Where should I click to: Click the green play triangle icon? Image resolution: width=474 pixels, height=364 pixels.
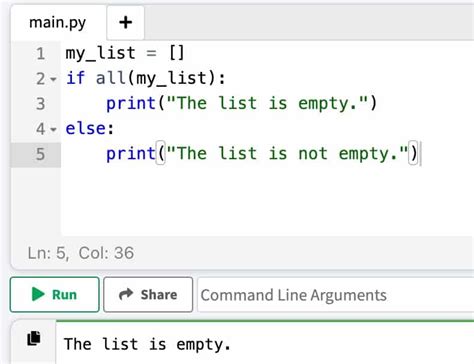tap(38, 294)
